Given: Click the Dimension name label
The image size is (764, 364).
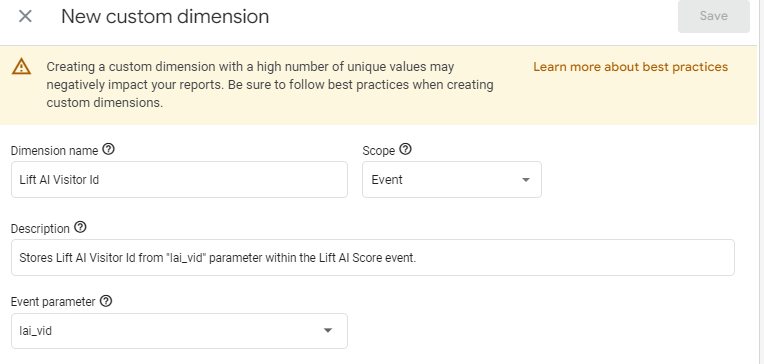Looking at the screenshot, I should point(55,151).
